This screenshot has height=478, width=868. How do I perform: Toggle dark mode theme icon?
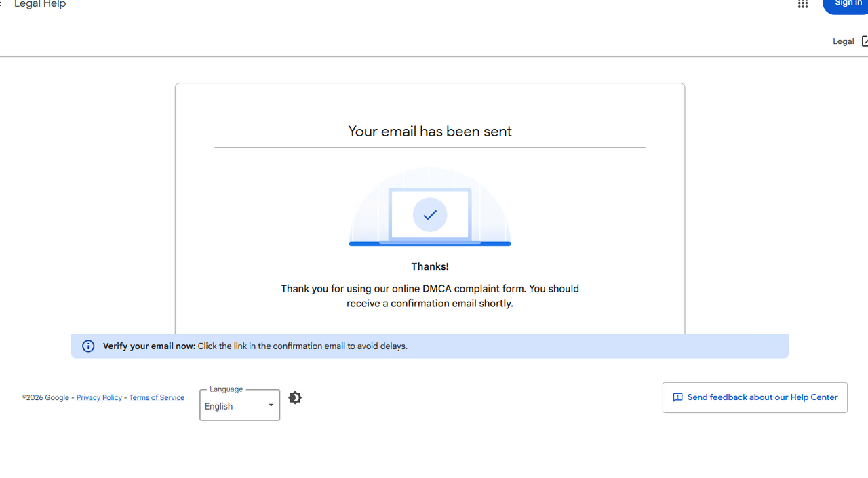point(295,398)
